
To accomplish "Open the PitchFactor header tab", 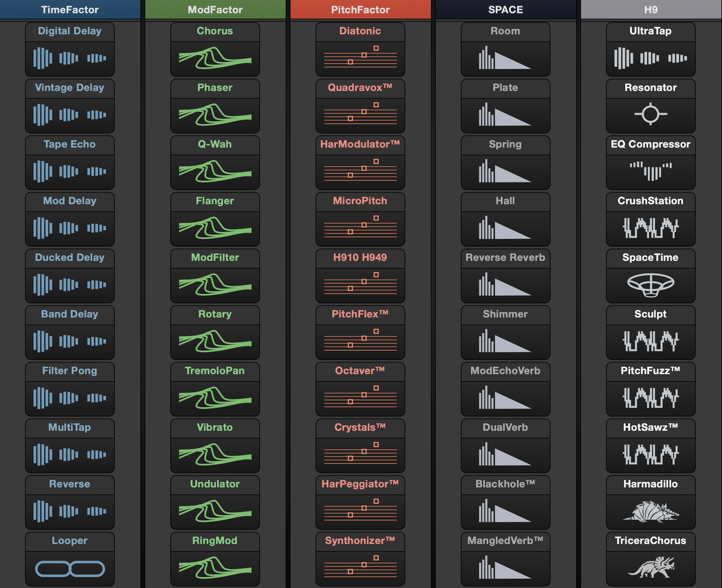I will click(360, 10).
